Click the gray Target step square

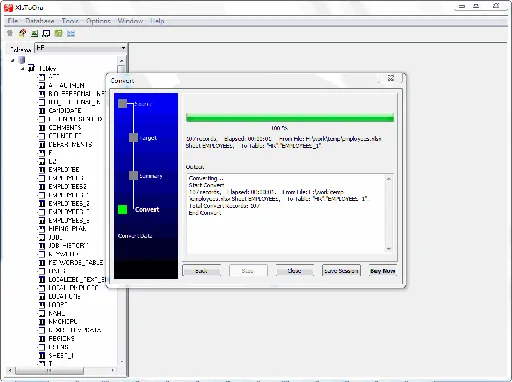133,137
